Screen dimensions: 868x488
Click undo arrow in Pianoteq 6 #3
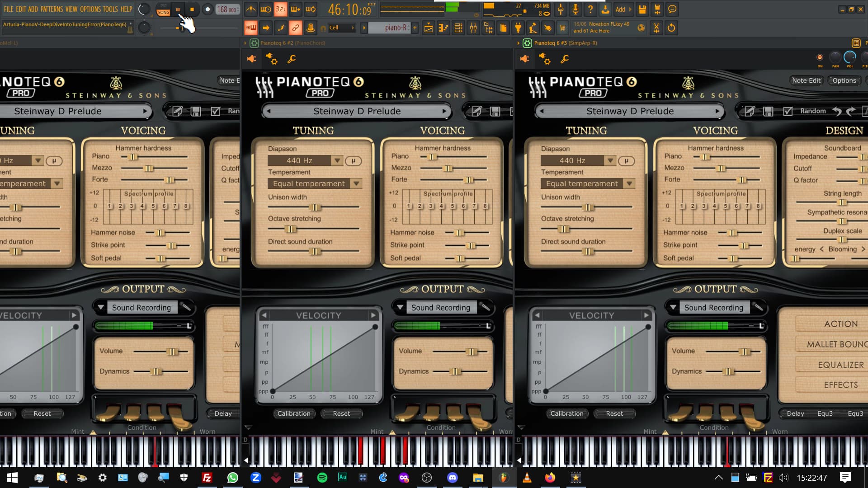coord(837,111)
